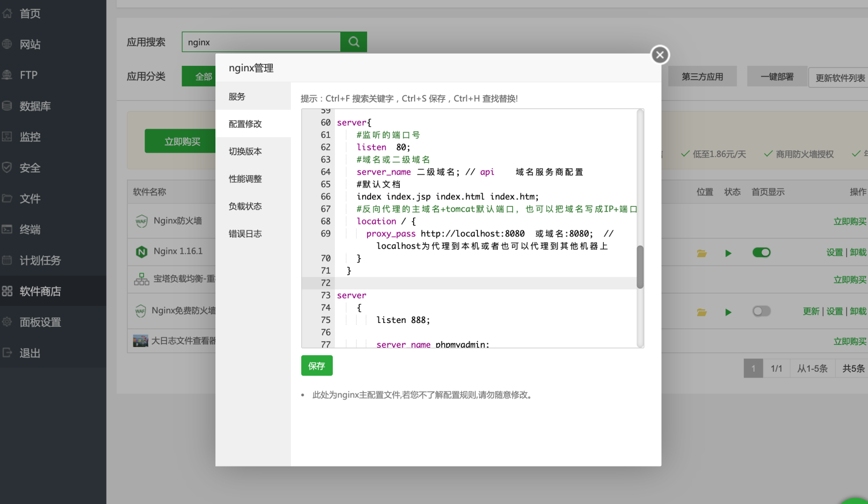
Task: Click the Nginx防火墙 WAF shield icon
Action: (141, 221)
